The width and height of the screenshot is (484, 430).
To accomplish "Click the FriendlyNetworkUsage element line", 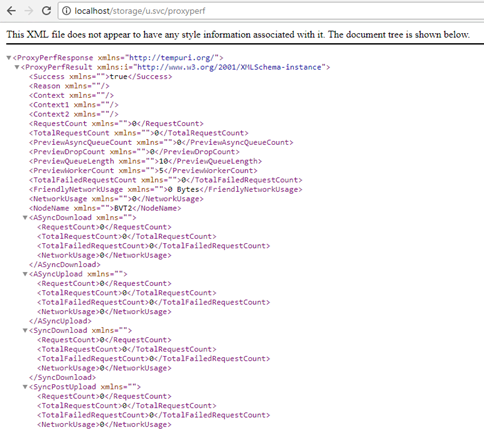I will pos(166,190).
